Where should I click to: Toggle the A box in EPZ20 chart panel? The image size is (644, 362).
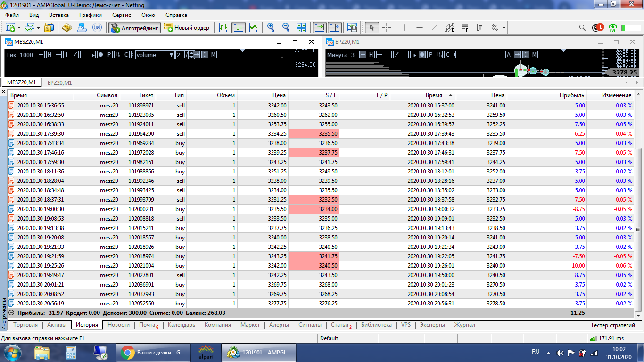(x=509, y=55)
